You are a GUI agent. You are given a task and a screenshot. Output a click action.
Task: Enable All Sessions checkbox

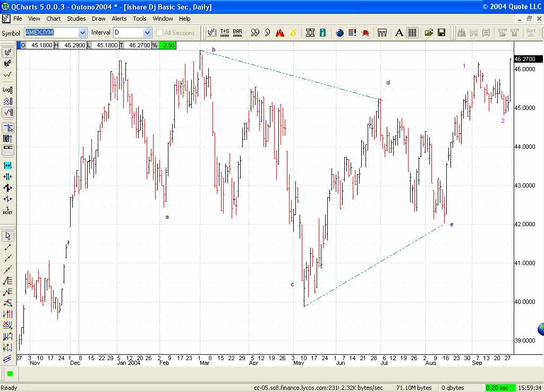pos(159,32)
